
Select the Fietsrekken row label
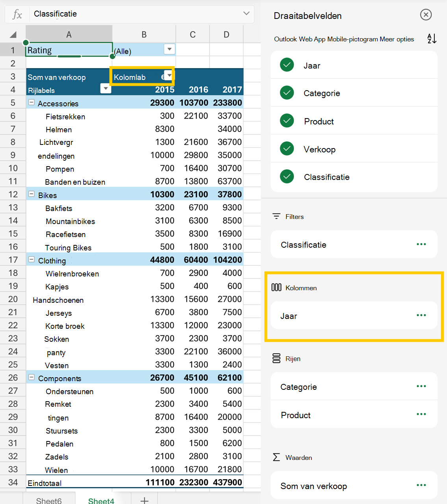(x=65, y=117)
